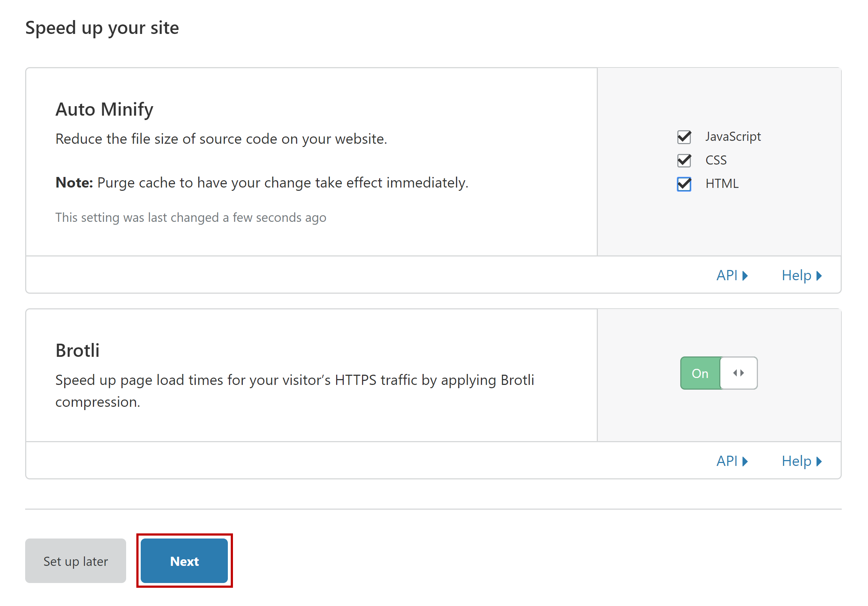Uncheck the HTML minify checkbox

[x=684, y=184]
